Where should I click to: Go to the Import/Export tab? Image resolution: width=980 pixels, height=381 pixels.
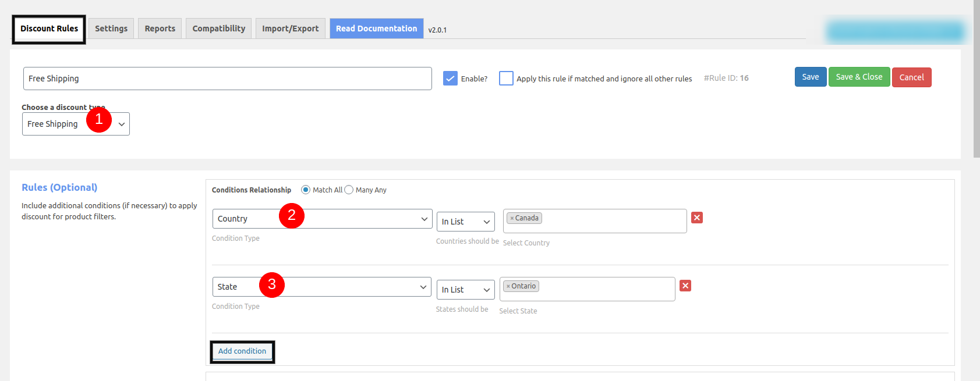[290, 29]
